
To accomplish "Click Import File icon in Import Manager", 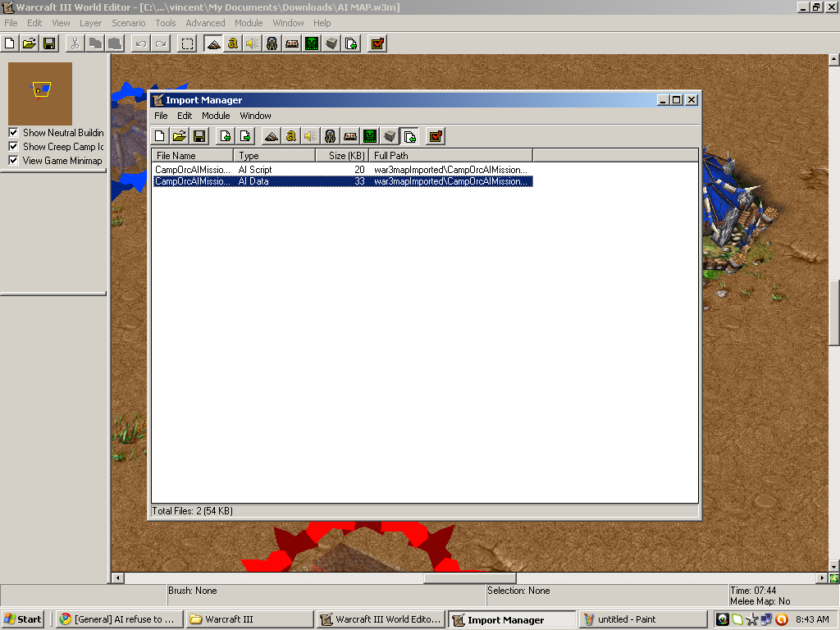I will pyautogui.click(x=226, y=136).
